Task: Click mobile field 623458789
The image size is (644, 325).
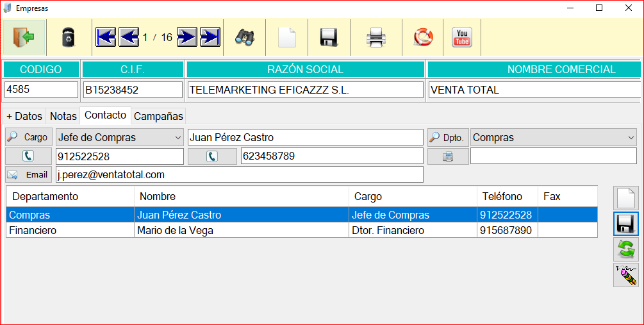Action: (332, 156)
